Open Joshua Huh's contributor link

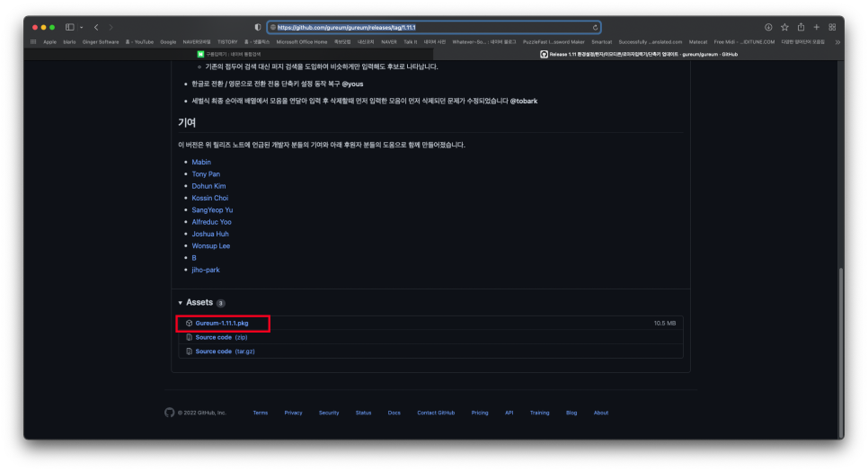point(210,234)
